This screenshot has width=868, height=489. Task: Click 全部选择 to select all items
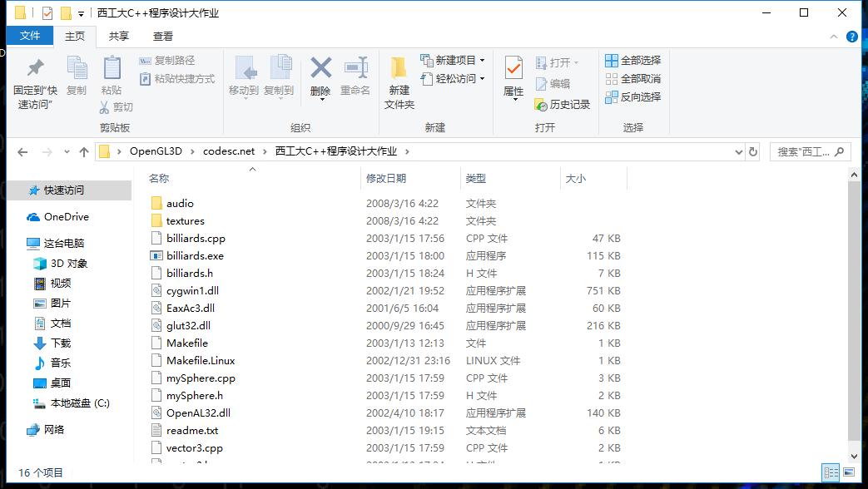[x=636, y=60]
